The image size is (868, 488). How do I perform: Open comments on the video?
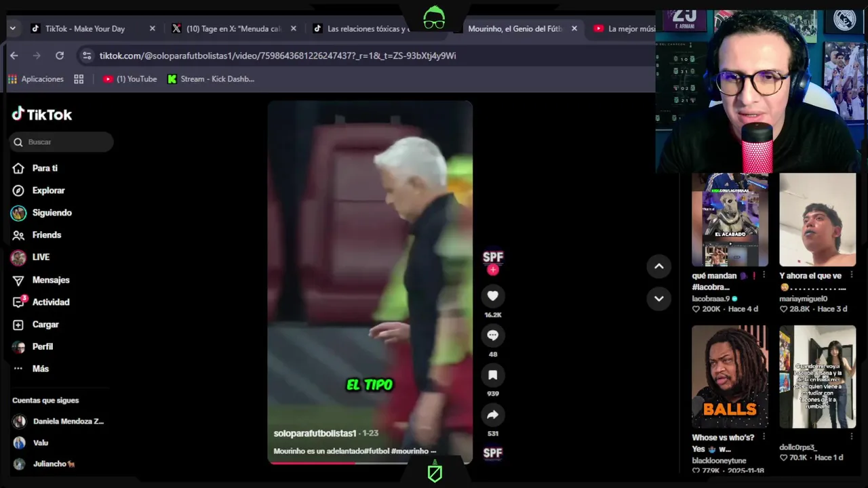click(493, 335)
